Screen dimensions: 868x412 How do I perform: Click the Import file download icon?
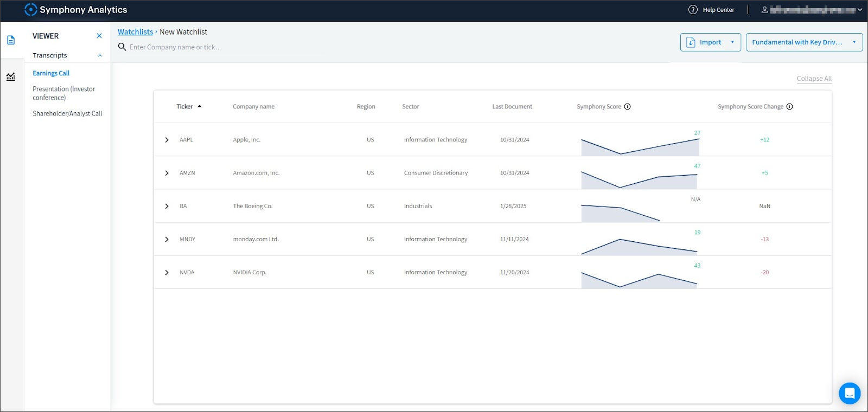[x=691, y=42]
